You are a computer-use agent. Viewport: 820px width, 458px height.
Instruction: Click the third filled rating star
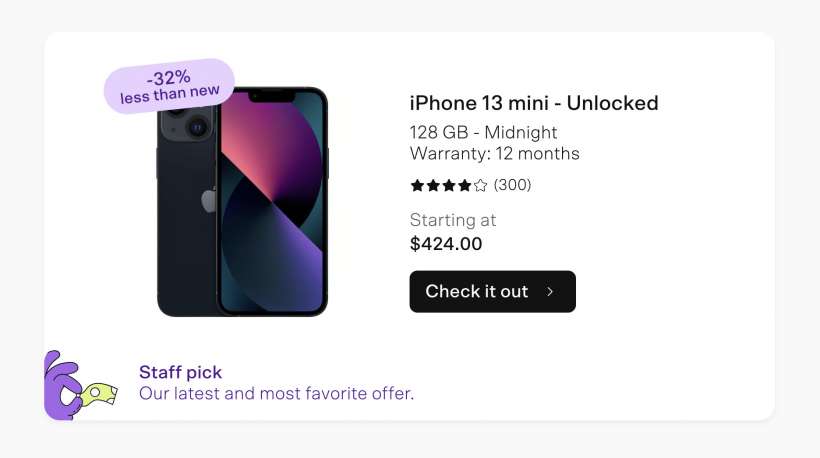point(449,185)
